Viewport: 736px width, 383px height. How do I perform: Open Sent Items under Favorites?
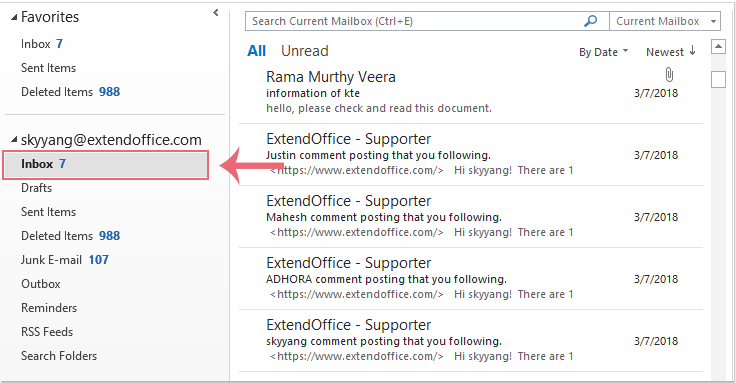coord(48,68)
